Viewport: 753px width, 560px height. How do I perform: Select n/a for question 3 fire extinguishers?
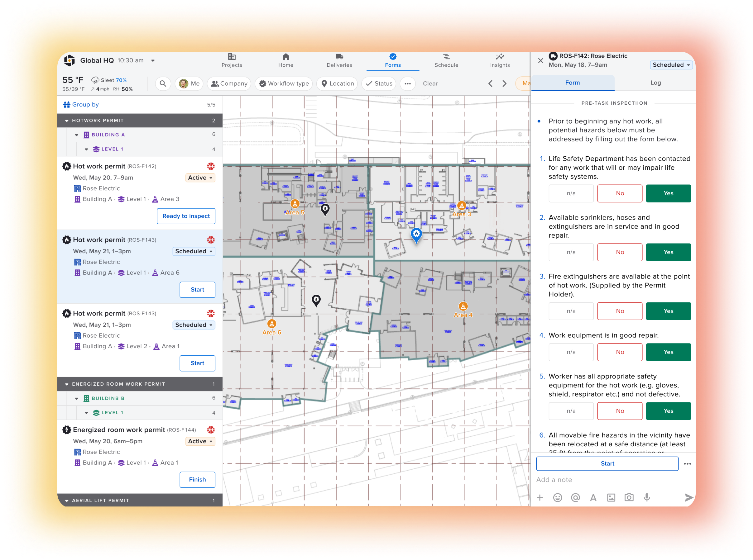(x=571, y=311)
